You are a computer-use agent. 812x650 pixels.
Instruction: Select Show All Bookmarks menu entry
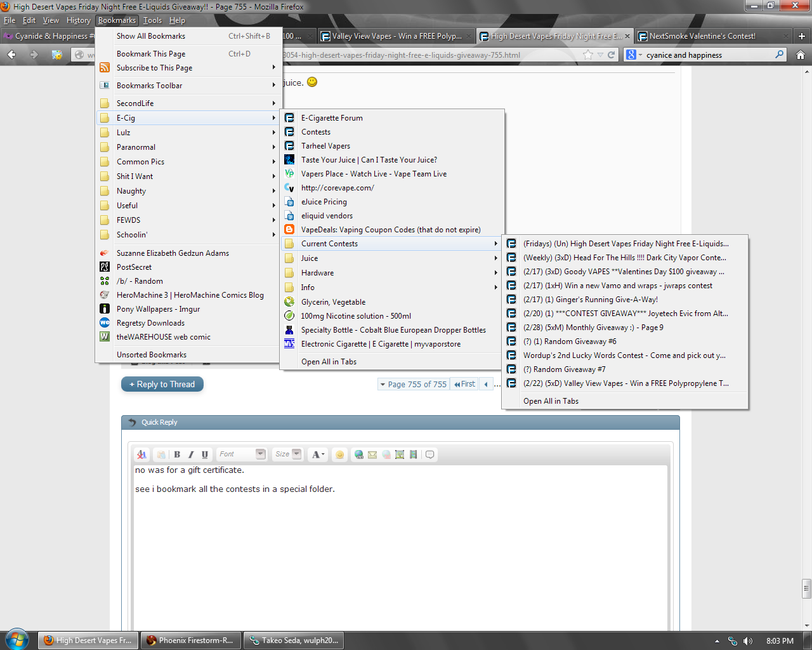pos(151,36)
